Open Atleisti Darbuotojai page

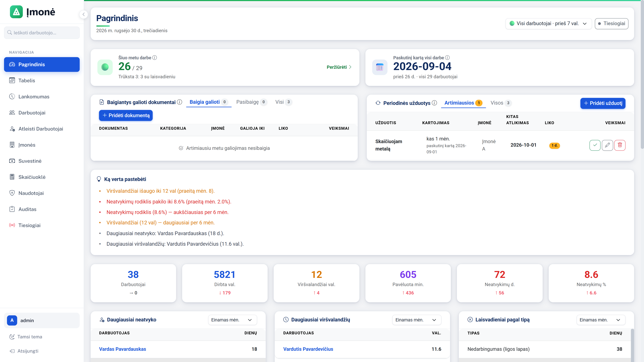[42, 129]
